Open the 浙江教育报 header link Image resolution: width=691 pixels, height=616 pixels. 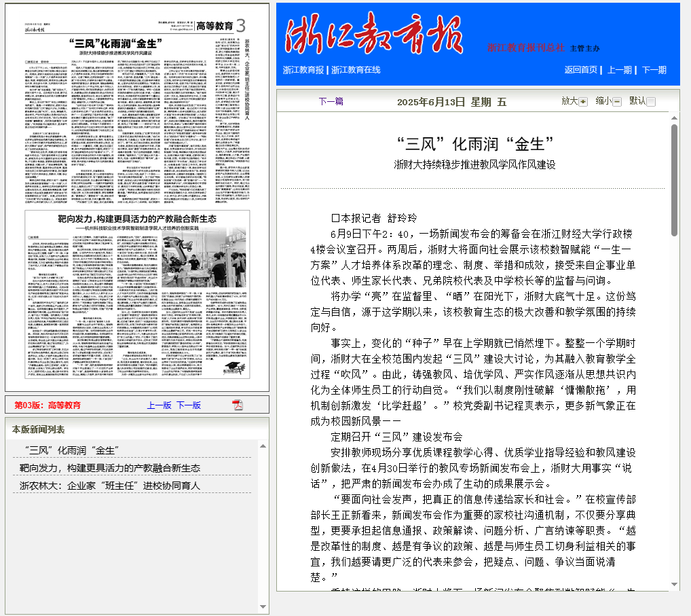tap(303, 70)
